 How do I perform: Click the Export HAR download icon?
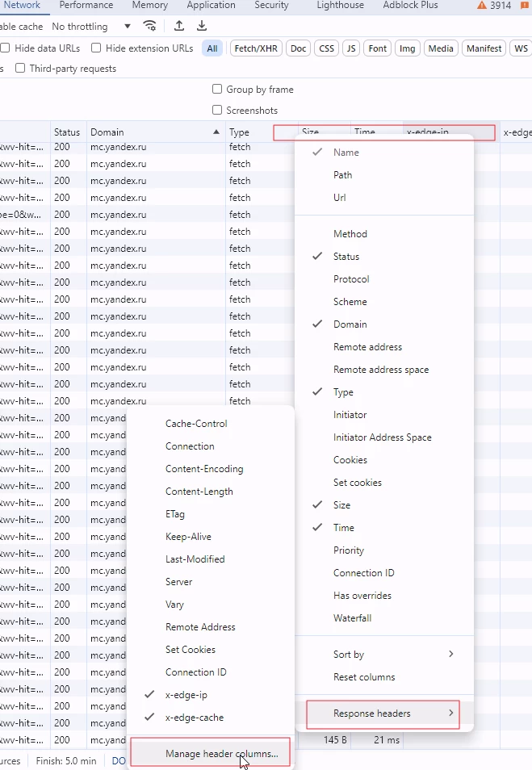202,26
